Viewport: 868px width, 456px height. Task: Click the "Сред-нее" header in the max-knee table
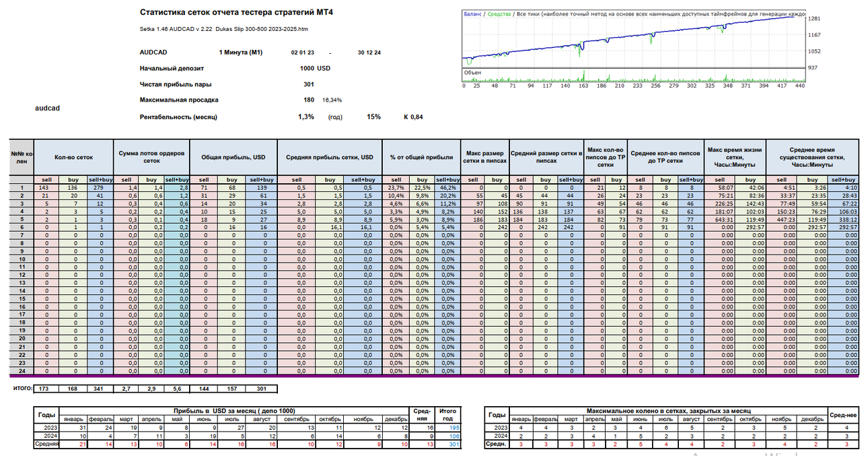843,415
